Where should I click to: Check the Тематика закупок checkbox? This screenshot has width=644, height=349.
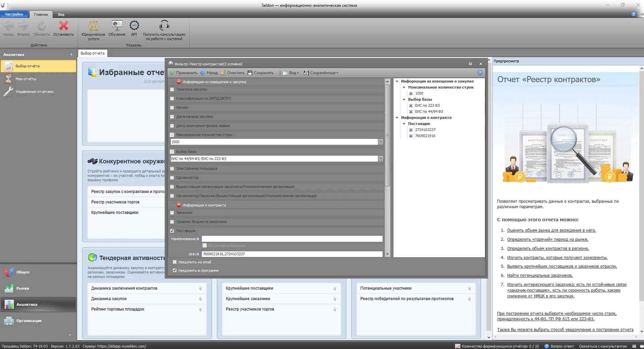tap(172, 90)
